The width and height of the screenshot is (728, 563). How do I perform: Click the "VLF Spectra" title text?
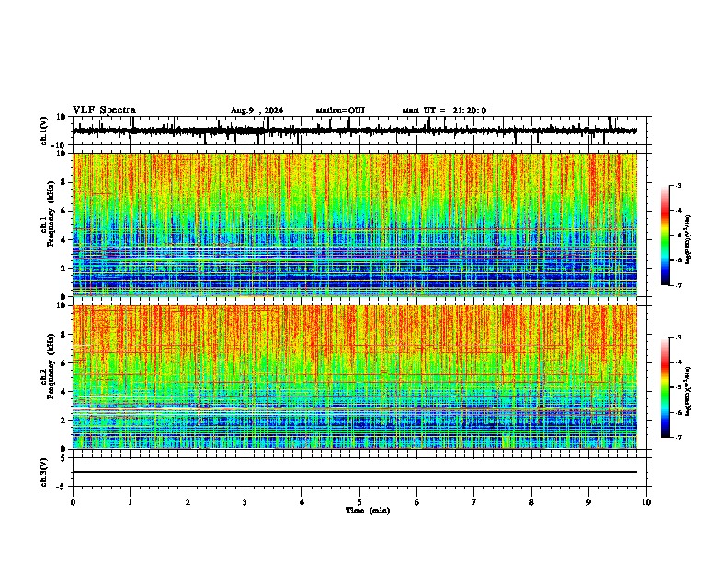click(104, 110)
